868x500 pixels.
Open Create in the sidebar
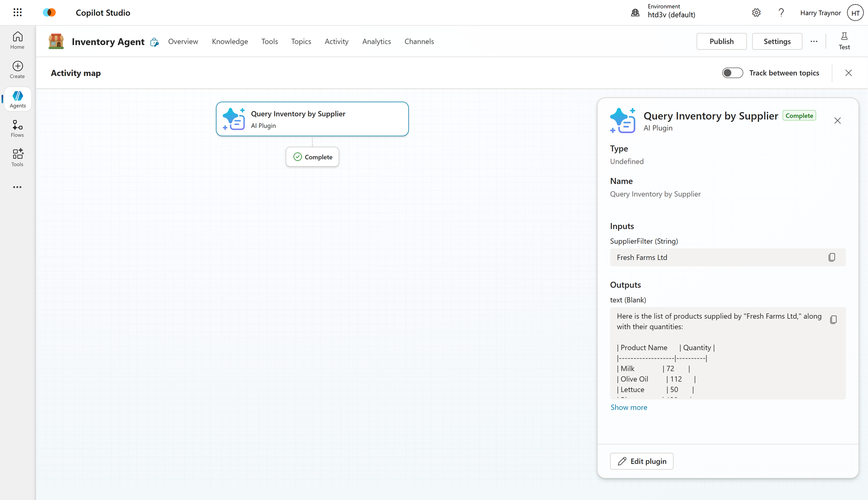pos(17,70)
